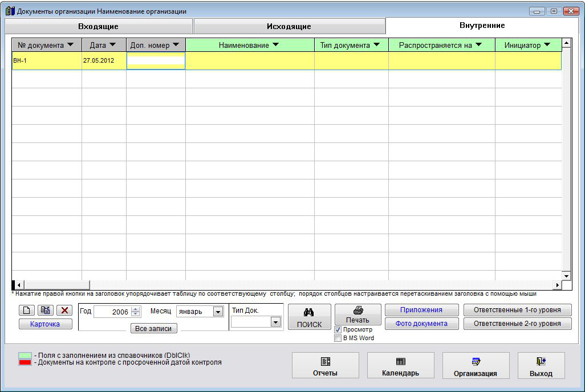Switch to the Исходящие tab
The image size is (585, 392).
point(289,26)
